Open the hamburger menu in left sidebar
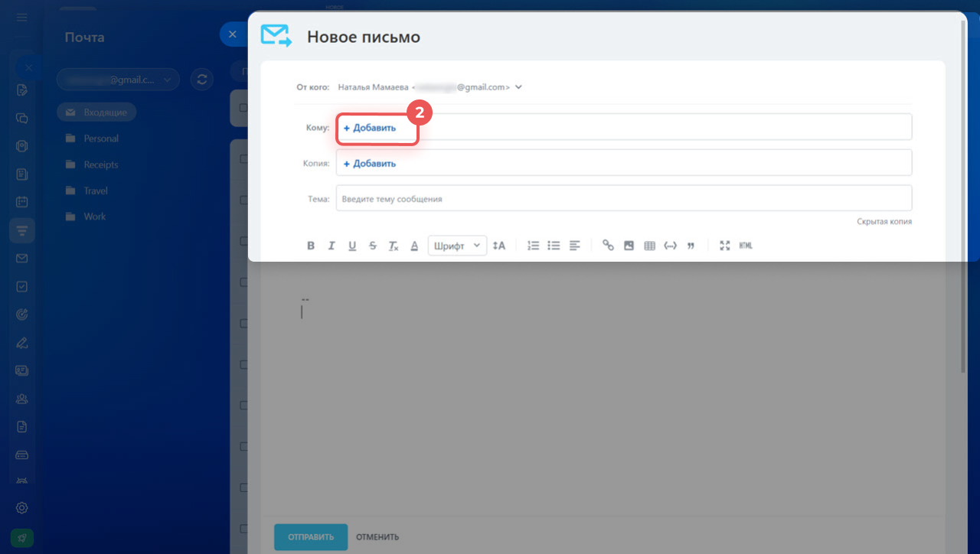 [x=22, y=17]
